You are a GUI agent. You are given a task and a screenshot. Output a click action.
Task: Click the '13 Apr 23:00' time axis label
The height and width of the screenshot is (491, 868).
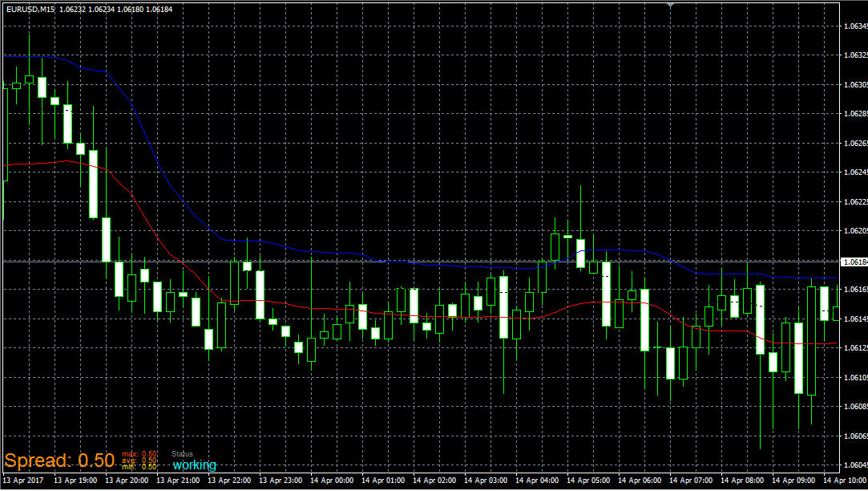point(281,481)
